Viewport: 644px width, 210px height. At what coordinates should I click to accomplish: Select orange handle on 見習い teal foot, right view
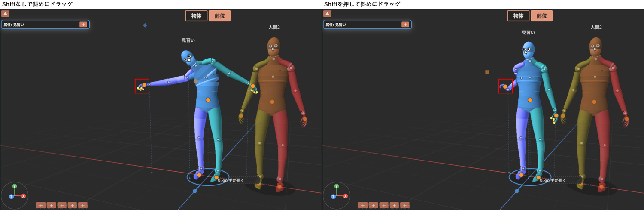pyautogui.click(x=538, y=177)
